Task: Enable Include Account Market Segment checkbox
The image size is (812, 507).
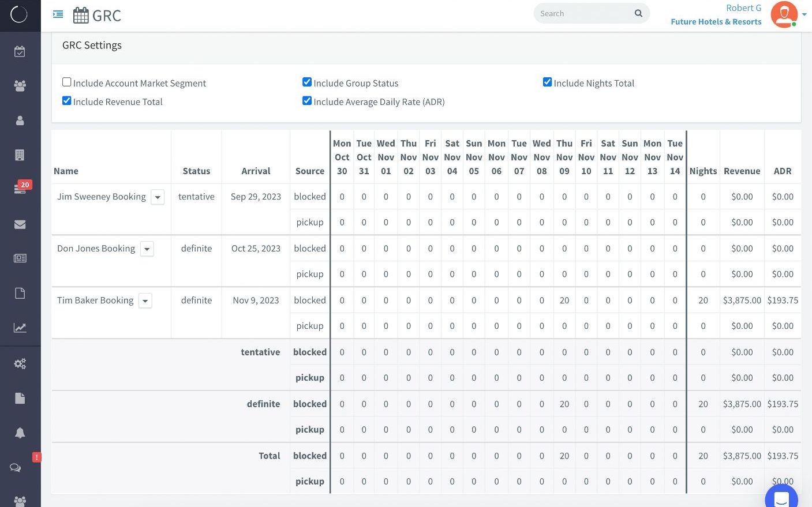Action: click(x=67, y=82)
